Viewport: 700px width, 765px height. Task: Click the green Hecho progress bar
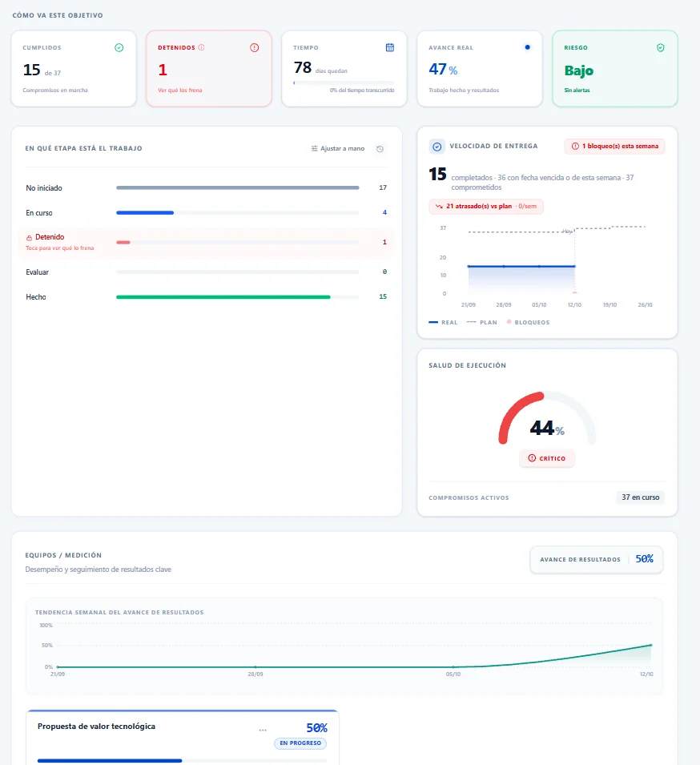click(223, 297)
